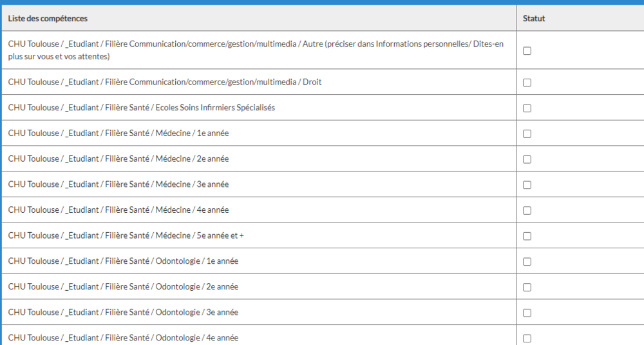Click the 'Liste des compétences' column header
Viewport: 644px width, 345px height.
tap(48, 19)
